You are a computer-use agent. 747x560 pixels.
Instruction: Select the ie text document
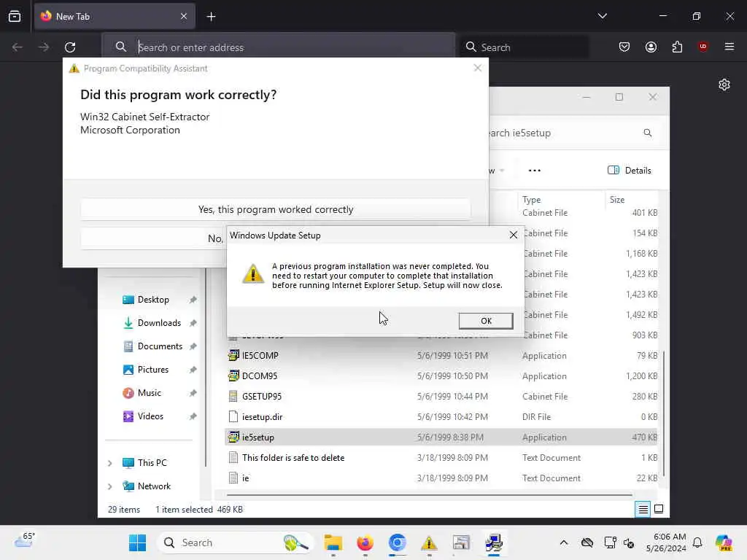click(441, 478)
